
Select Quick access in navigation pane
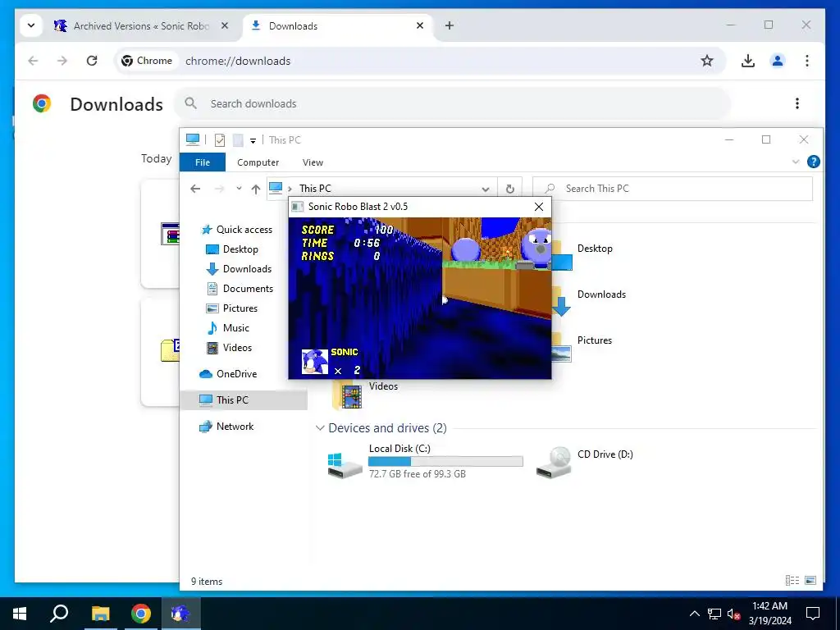(237, 230)
